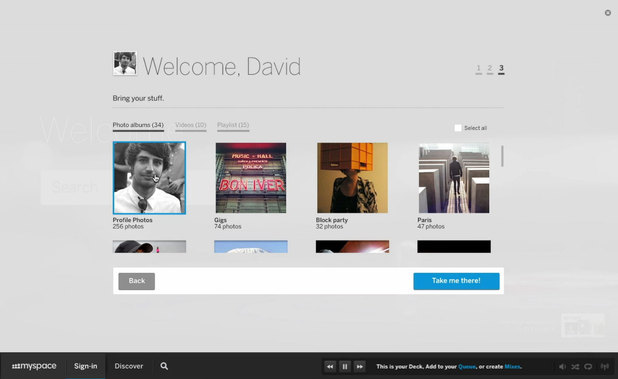
Task: Close the welcome overlay with the X icon
Action: tap(608, 13)
